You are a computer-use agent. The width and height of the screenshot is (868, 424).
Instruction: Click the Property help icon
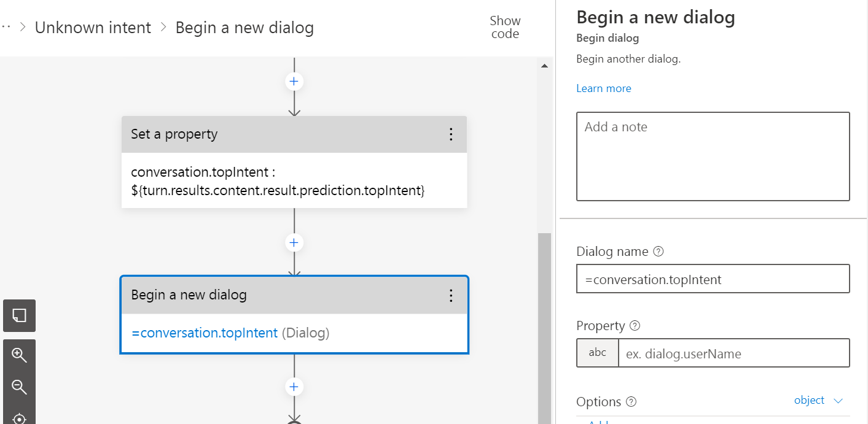636,326
